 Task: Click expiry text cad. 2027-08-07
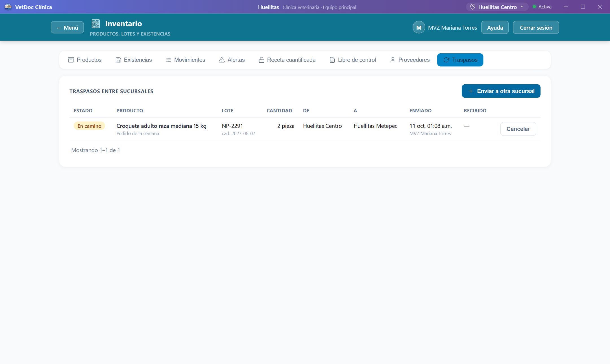[x=238, y=133]
